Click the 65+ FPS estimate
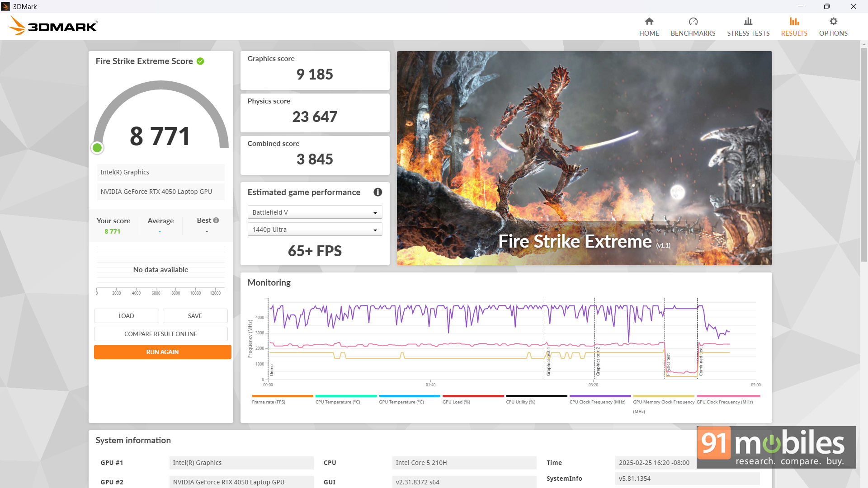 tap(315, 251)
